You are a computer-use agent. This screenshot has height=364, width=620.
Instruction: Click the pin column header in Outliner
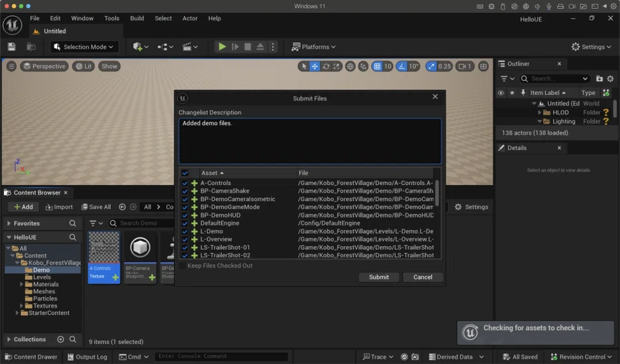(523, 93)
